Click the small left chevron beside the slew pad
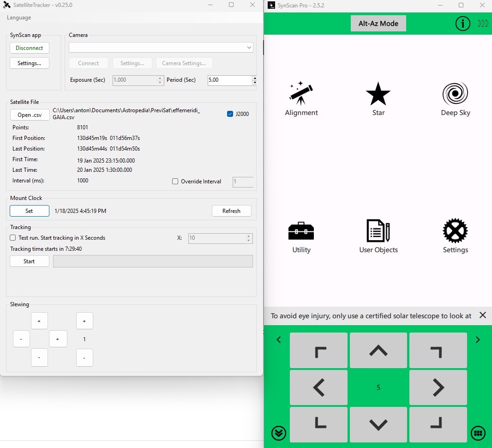 279,339
